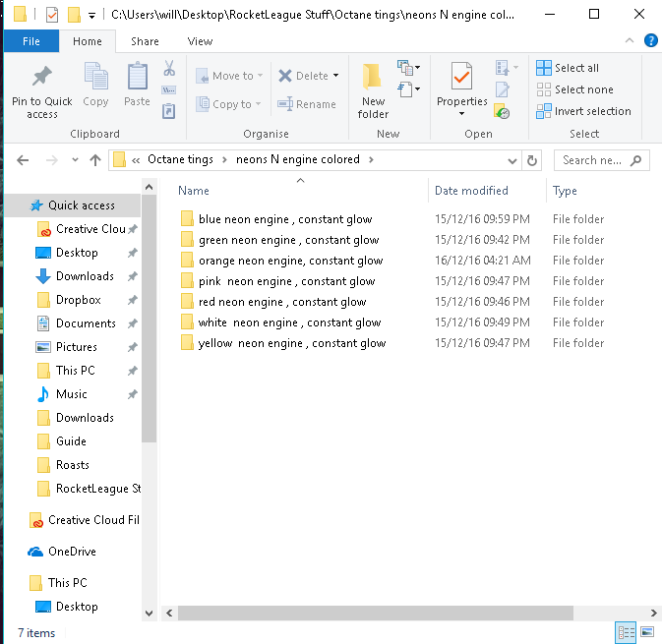Open the Easy access menu icon
Image resolution: width=662 pixels, height=644 pixels.
pyautogui.click(x=408, y=89)
